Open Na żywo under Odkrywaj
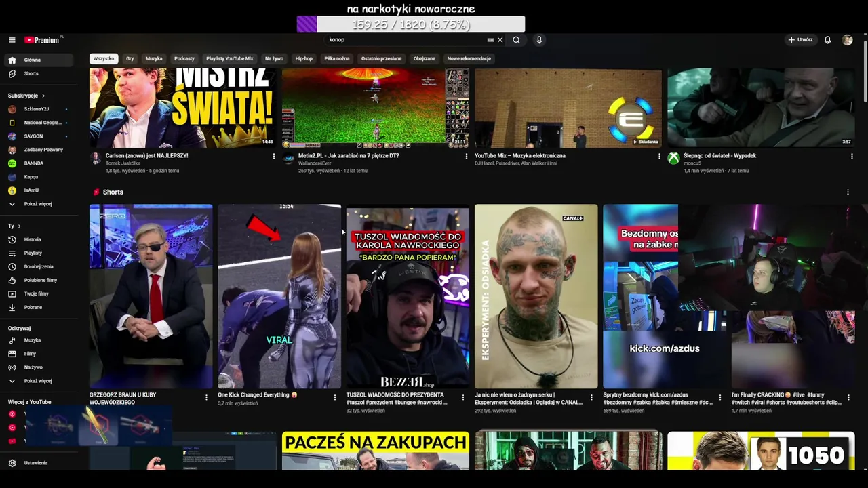Screen dimensions: 868x488 pyautogui.click(x=39, y=367)
